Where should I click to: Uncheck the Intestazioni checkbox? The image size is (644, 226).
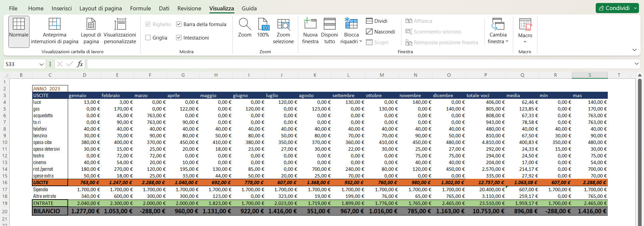[179, 37]
